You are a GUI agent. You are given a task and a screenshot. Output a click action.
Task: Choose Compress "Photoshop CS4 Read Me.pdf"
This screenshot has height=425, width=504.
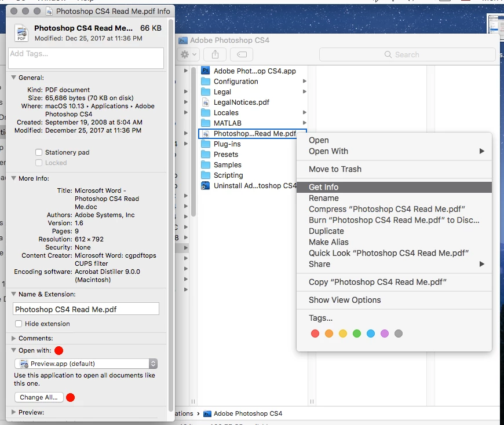tap(394, 209)
